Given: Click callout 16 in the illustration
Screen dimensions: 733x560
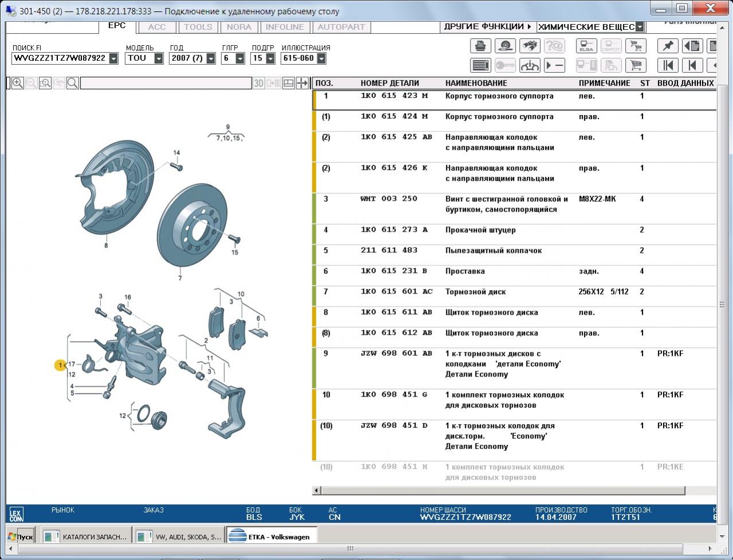Looking at the screenshot, I should pos(128,297).
